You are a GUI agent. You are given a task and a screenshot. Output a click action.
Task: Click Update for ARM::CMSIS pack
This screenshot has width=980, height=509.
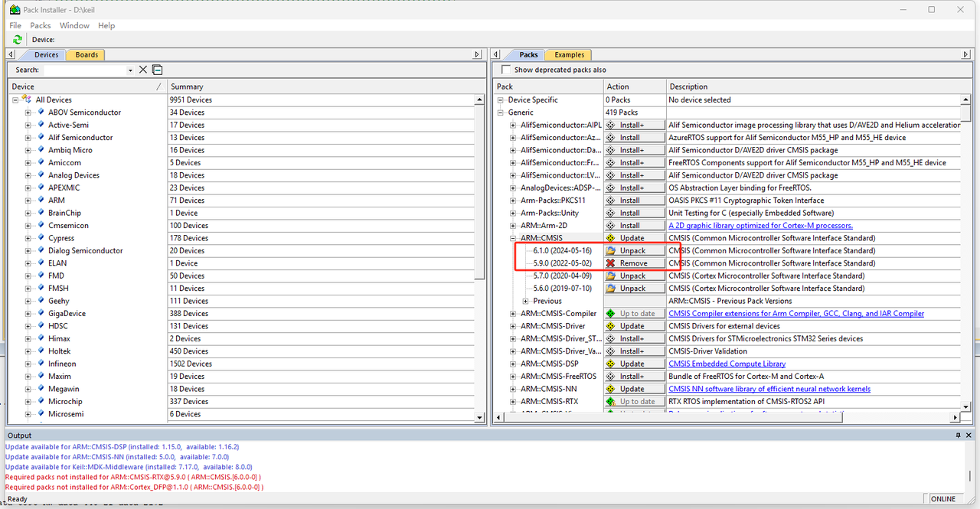point(635,238)
